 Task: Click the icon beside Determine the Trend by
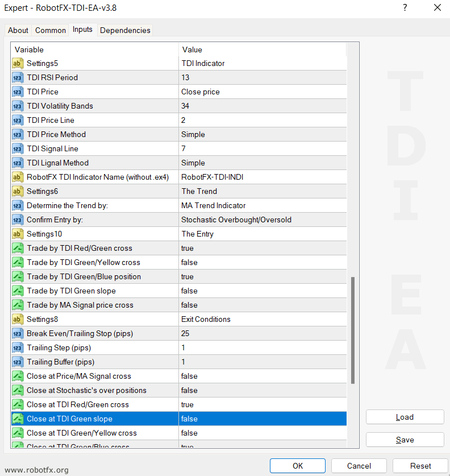tap(18, 205)
